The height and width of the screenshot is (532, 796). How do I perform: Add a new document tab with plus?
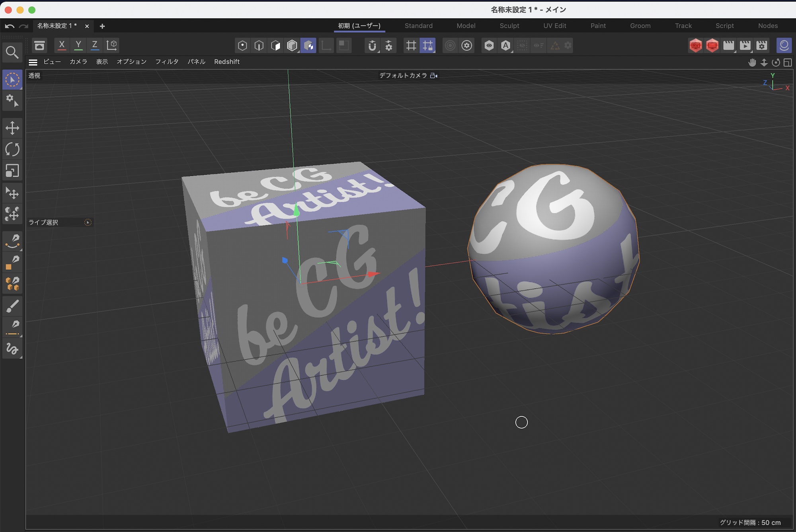(x=102, y=26)
